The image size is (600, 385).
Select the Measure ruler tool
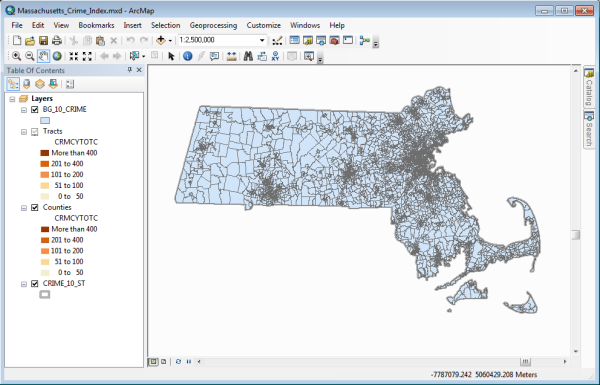click(x=231, y=56)
